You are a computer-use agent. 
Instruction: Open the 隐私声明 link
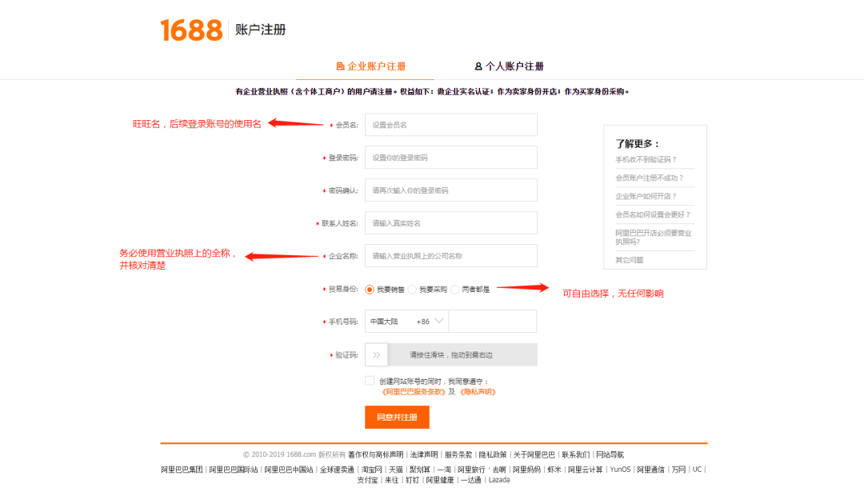(x=478, y=392)
